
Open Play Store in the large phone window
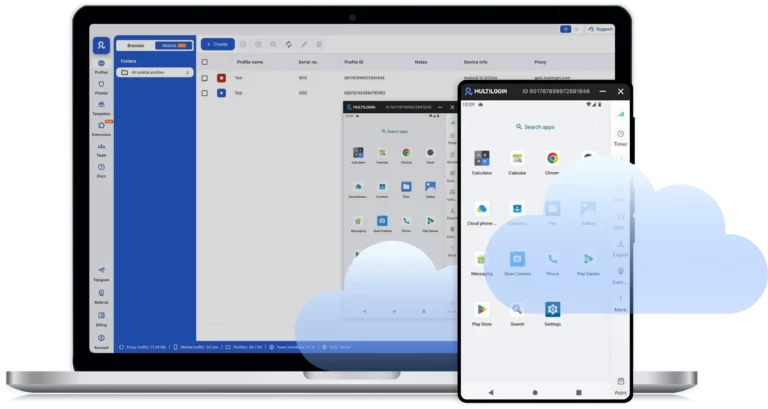(482, 314)
